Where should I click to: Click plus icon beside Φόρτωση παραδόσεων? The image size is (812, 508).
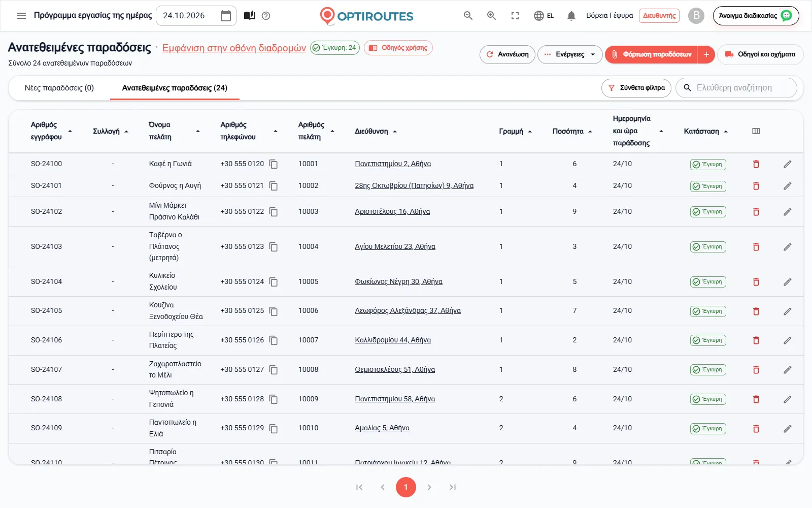pos(706,54)
